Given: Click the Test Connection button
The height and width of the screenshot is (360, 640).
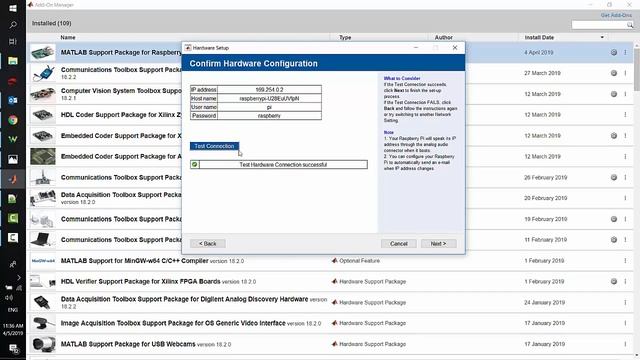Looking at the screenshot, I should [214, 146].
